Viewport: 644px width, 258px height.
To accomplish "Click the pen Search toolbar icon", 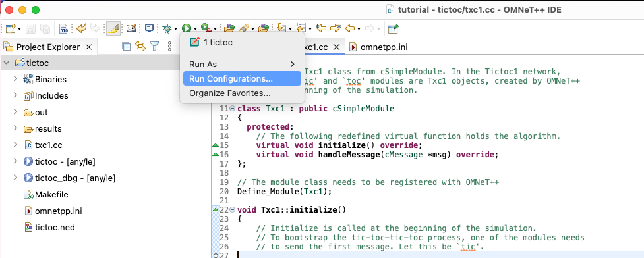I will pyautogui.click(x=245, y=28).
